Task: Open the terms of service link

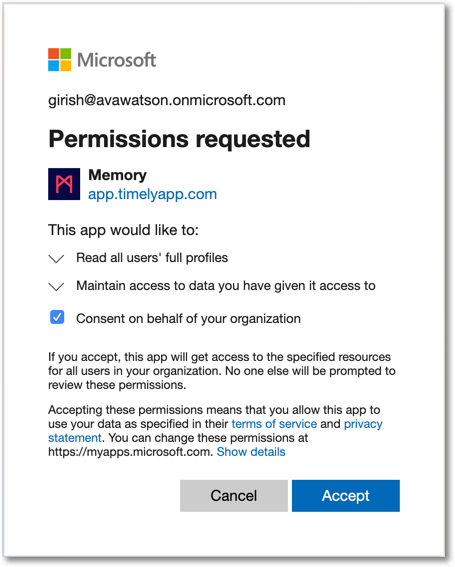Action: 274,424
